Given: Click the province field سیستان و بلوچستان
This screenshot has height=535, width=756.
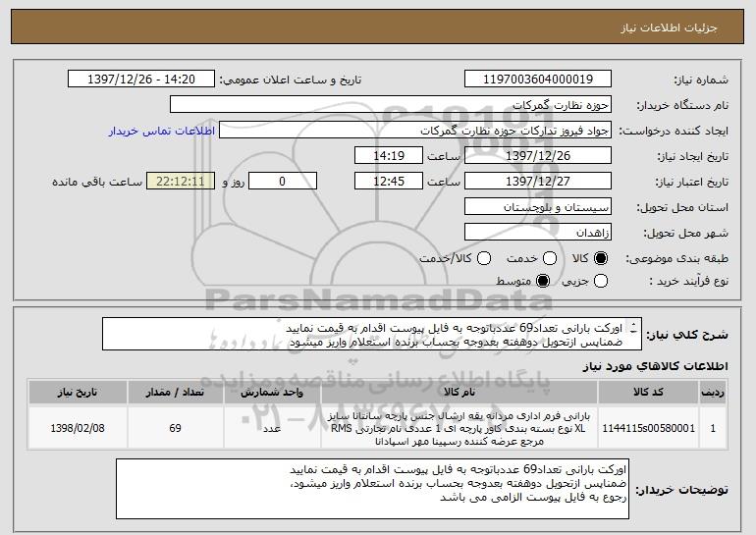Looking at the screenshot, I should [538, 207].
